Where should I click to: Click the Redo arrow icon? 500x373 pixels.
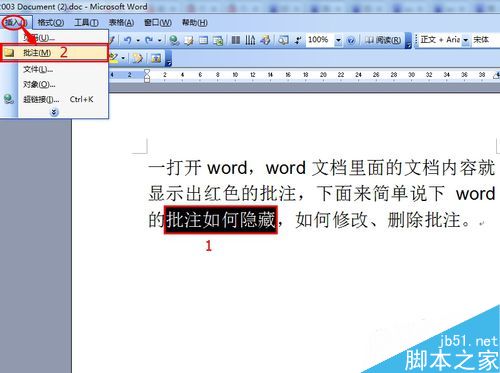coord(149,40)
